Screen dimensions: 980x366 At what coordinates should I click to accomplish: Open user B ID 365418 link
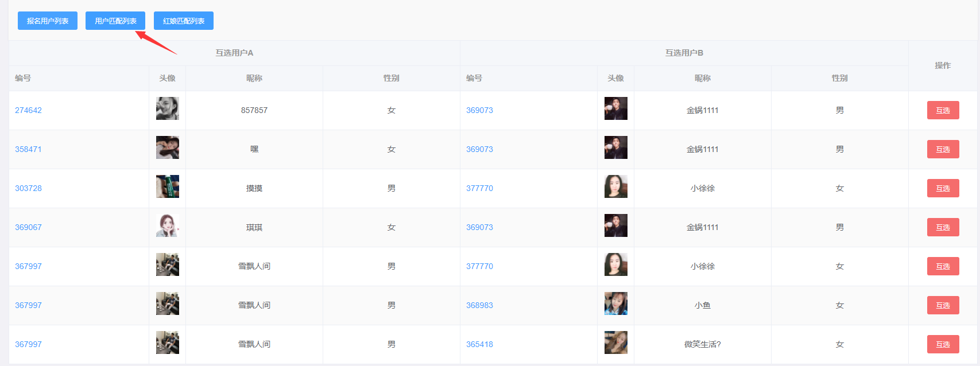pos(479,344)
